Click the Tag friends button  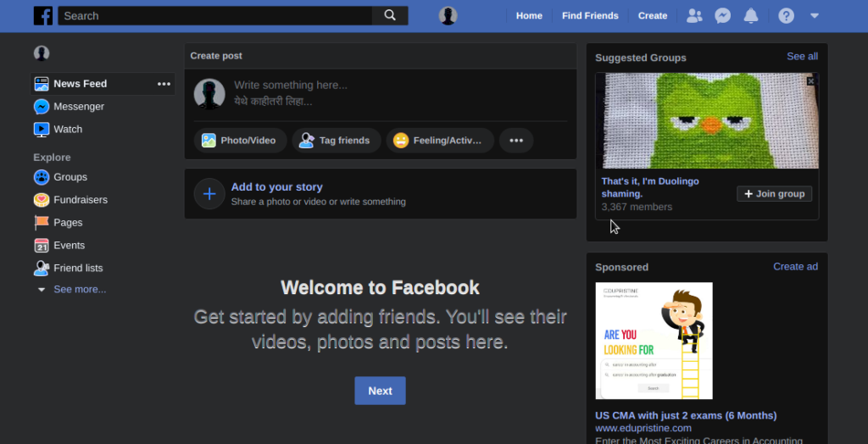[337, 141]
